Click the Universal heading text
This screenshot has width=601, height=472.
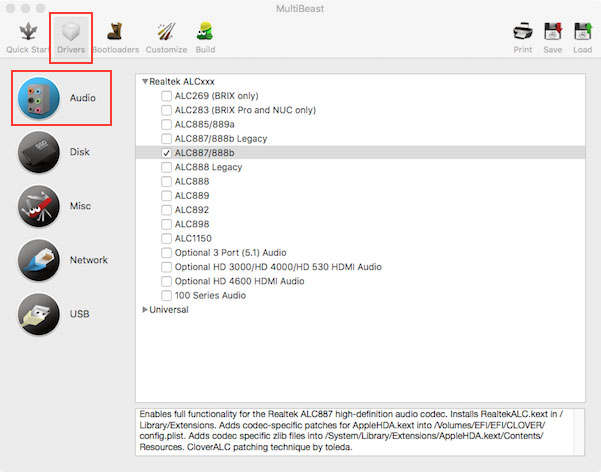169,309
